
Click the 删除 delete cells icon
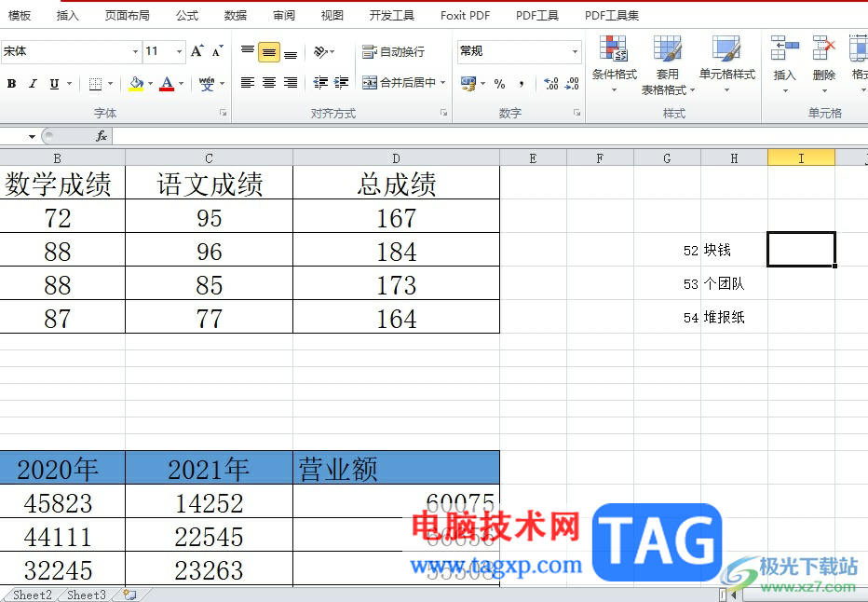pyautogui.click(x=823, y=48)
